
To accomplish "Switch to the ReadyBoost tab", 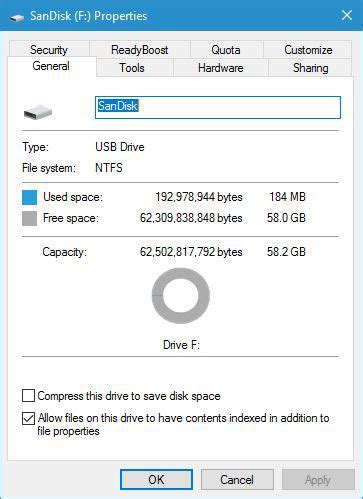I will [140, 50].
